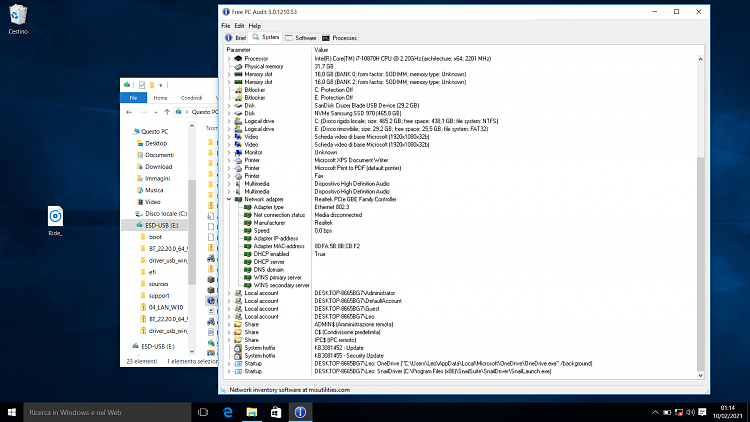Switch to the Processes tab

(339, 38)
